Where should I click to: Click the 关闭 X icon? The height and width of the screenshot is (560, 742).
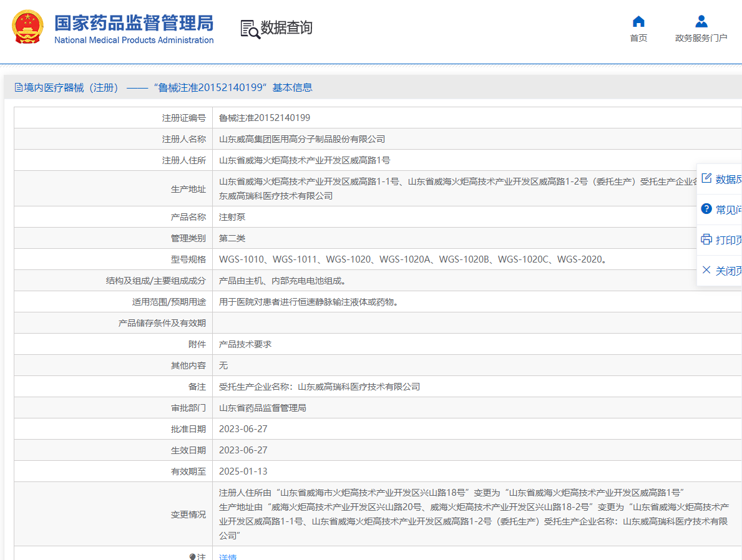[x=706, y=269]
